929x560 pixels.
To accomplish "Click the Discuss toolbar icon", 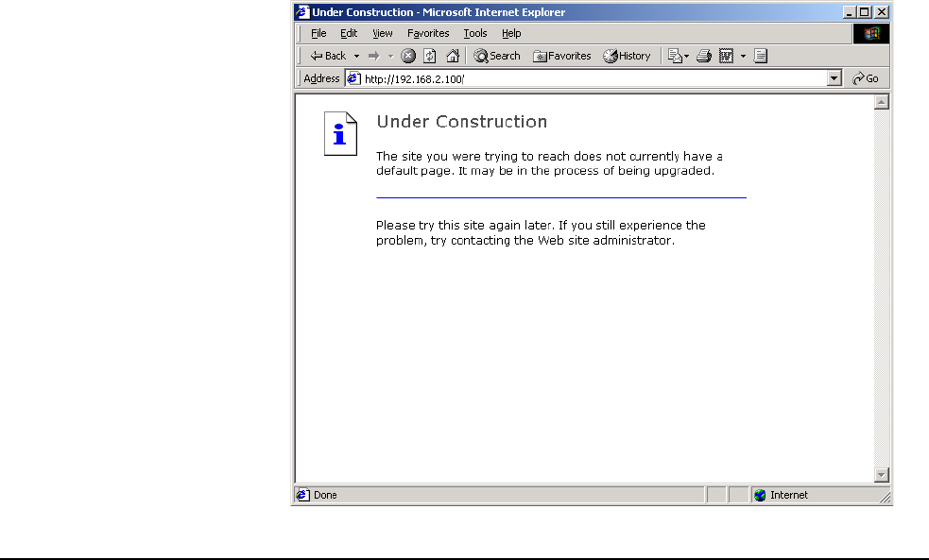I will [761, 56].
